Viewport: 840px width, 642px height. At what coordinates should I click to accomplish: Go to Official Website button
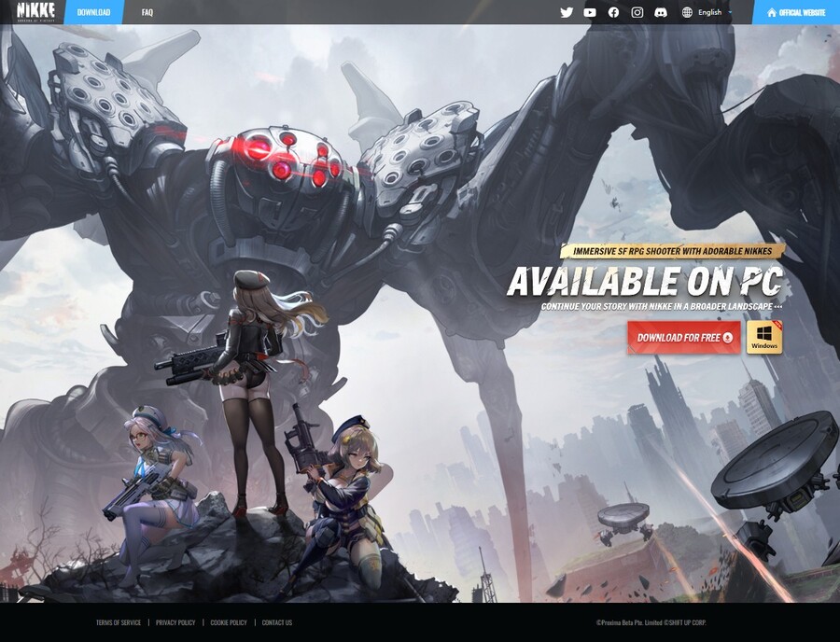802,12
